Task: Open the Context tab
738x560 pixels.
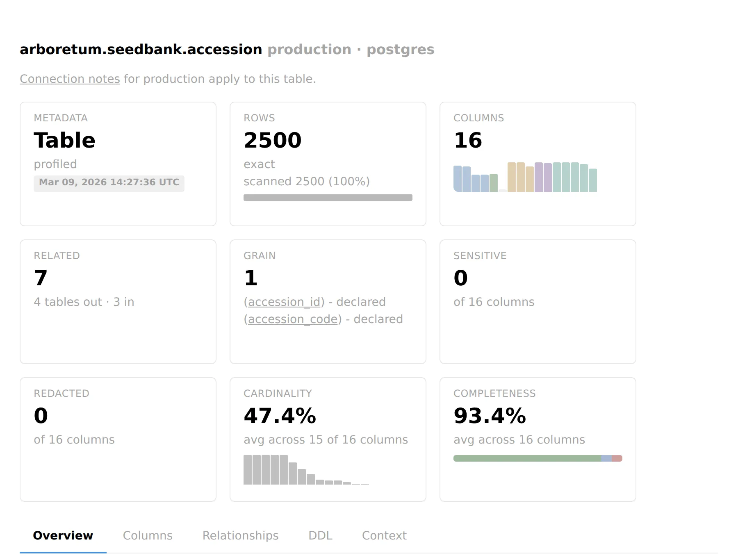Action: (x=384, y=535)
